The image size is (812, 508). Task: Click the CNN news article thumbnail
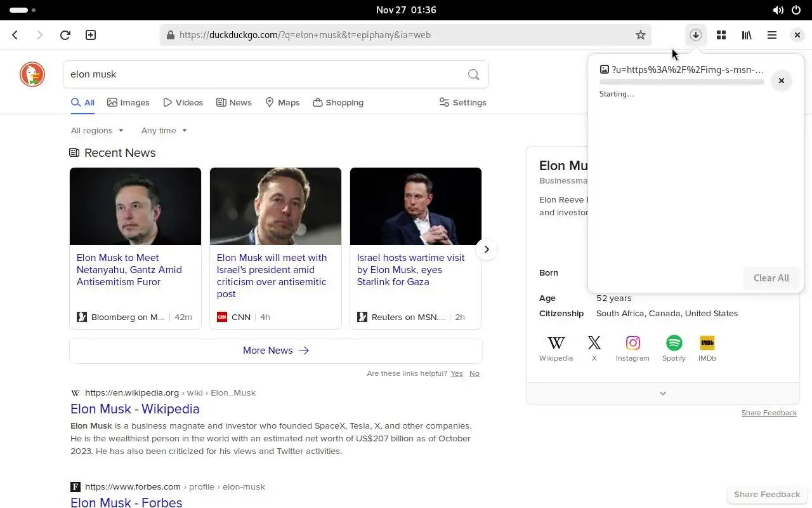coord(275,206)
